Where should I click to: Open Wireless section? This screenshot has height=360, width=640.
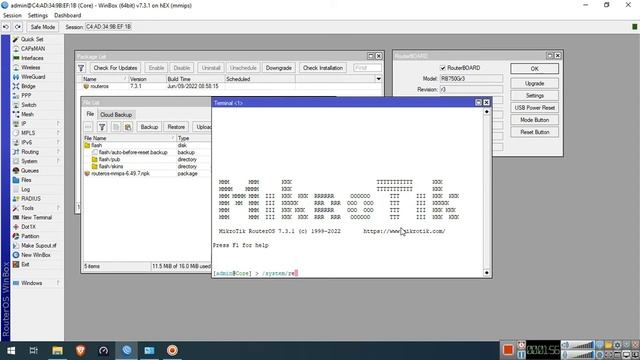point(31,67)
